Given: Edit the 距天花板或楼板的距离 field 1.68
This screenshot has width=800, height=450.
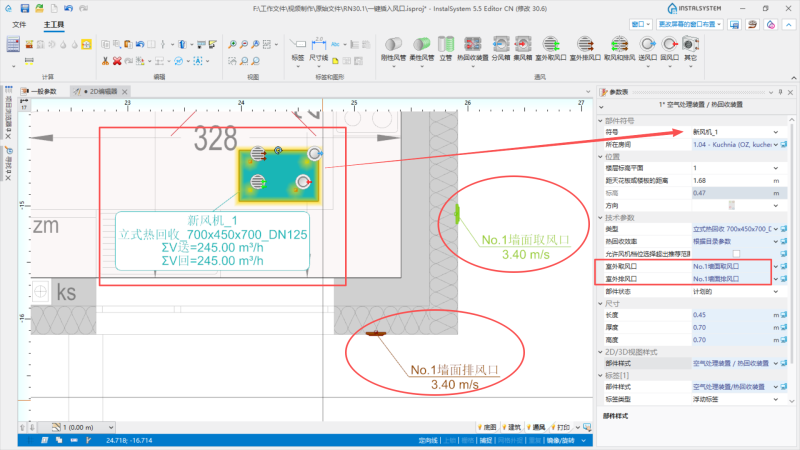Looking at the screenshot, I should 732,181.
